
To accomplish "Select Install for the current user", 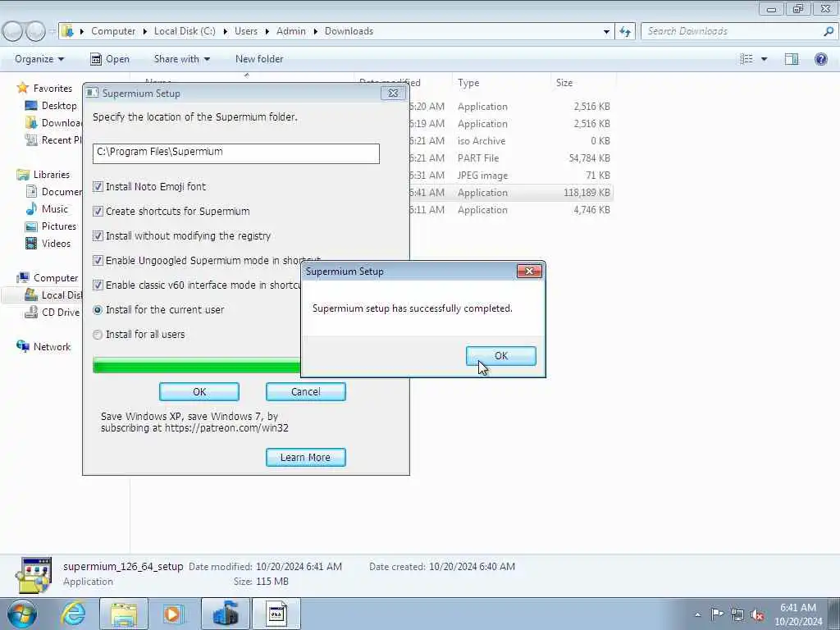I will tap(98, 309).
